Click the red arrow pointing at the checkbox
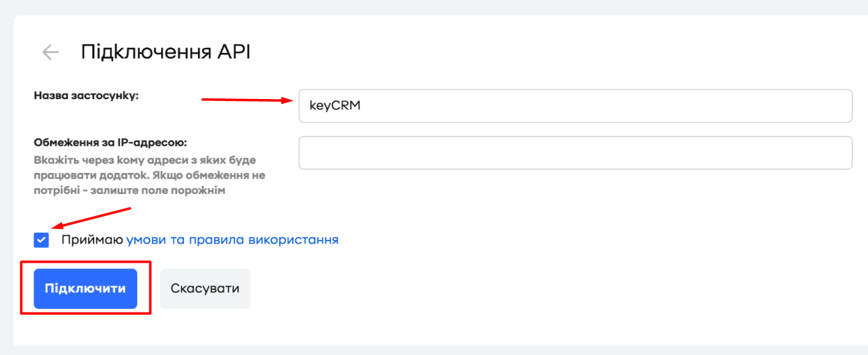The height and width of the screenshot is (355, 868). (x=92, y=218)
